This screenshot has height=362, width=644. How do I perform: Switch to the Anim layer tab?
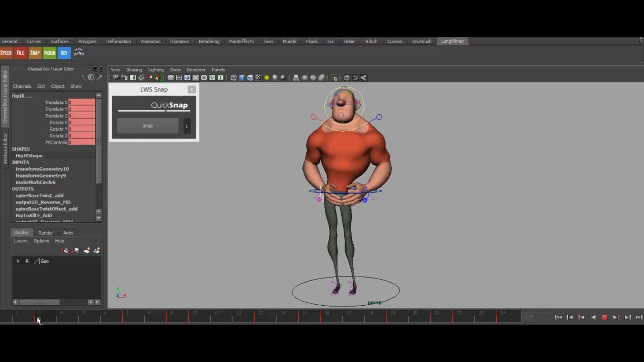pyautogui.click(x=68, y=233)
